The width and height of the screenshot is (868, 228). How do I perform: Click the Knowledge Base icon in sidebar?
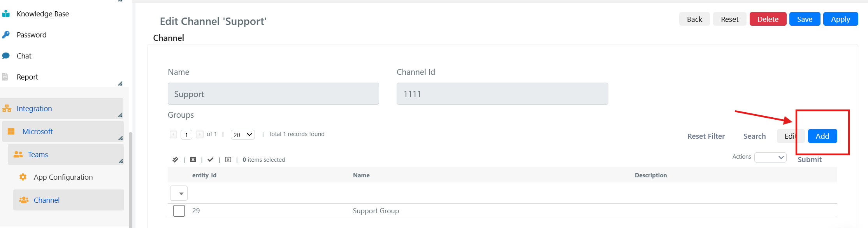click(x=5, y=14)
